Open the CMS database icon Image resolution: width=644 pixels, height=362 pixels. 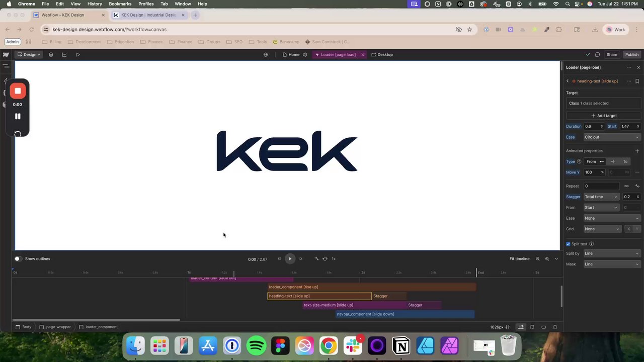click(x=51, y=54)
